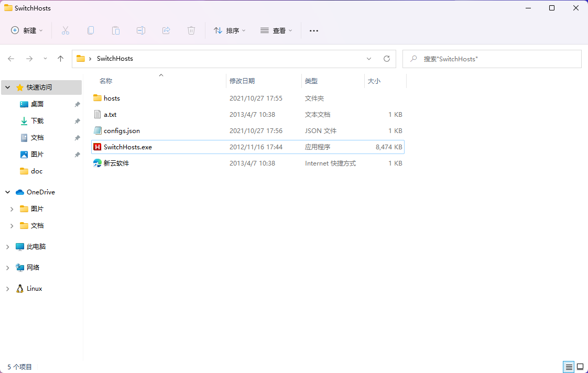
Task: Go forward with the right arrow
Action: pyautogui.click(x=29, y=59)
